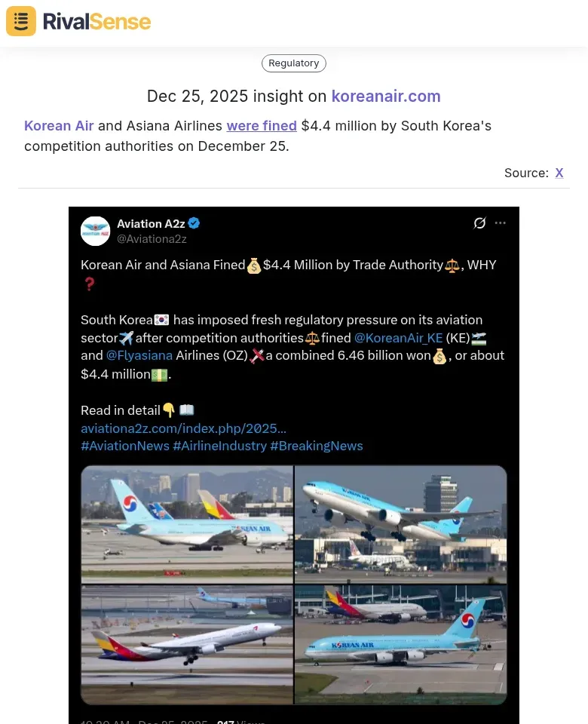Click the RivalSense wordmark

[96, 22]
